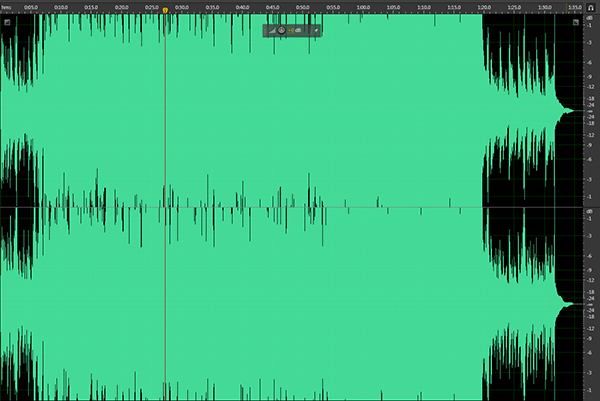Screen dimensions: 600x401
Task: Click the 0:45.0 mark on the ruler
Action: [271, 9]
